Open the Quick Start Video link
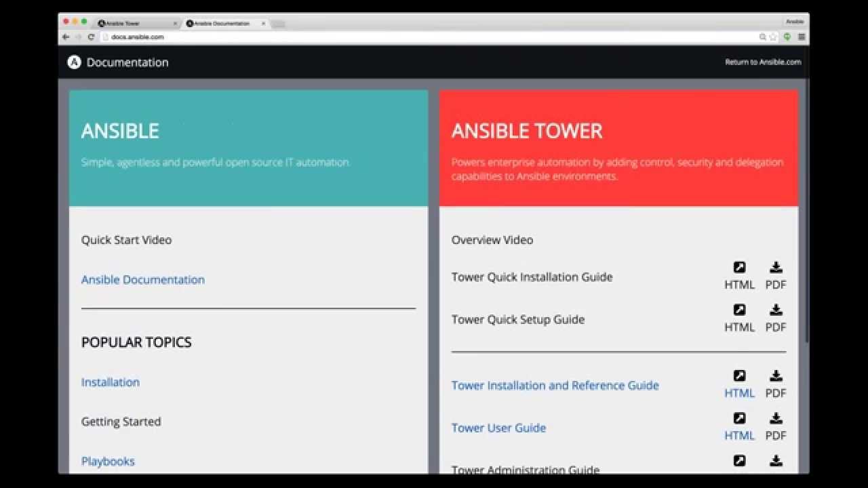Image resolution: width=868 pixels, height=488 pixels. point(126,240)
